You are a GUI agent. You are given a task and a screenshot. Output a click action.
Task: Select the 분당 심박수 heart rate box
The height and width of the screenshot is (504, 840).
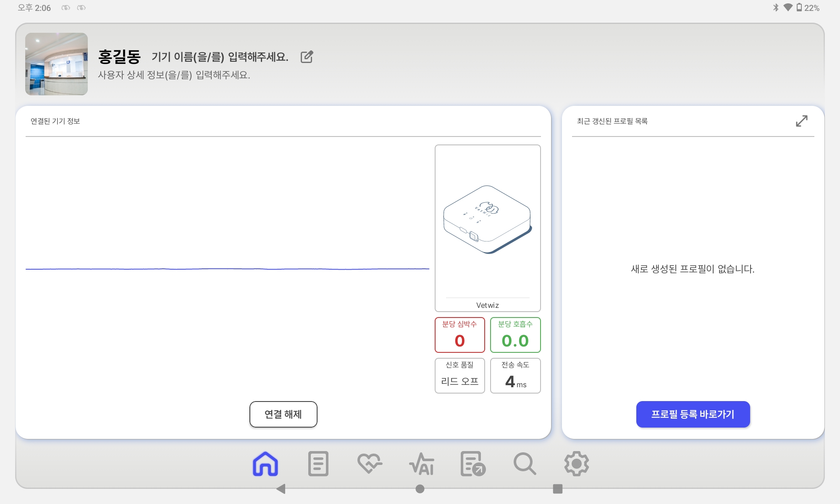pyautogui.click(x=460, y=335)
